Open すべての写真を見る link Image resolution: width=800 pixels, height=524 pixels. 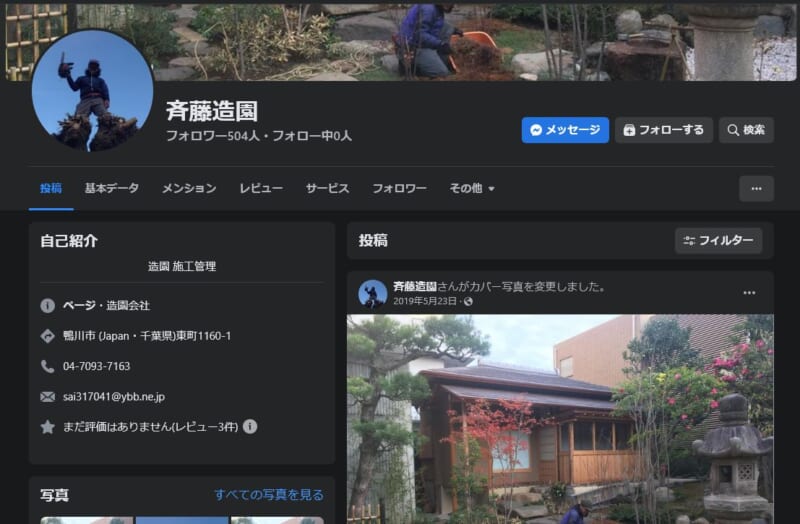coord(269,494)
